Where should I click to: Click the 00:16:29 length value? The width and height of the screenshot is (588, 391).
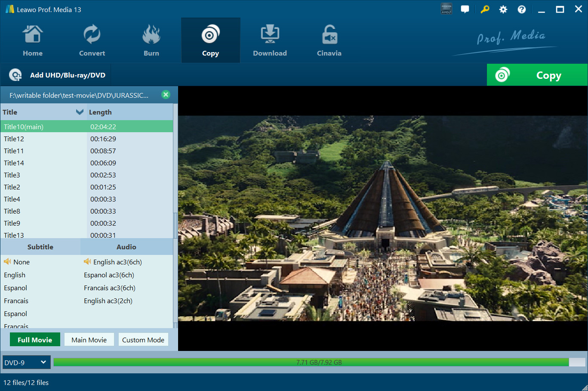[103, 139]
